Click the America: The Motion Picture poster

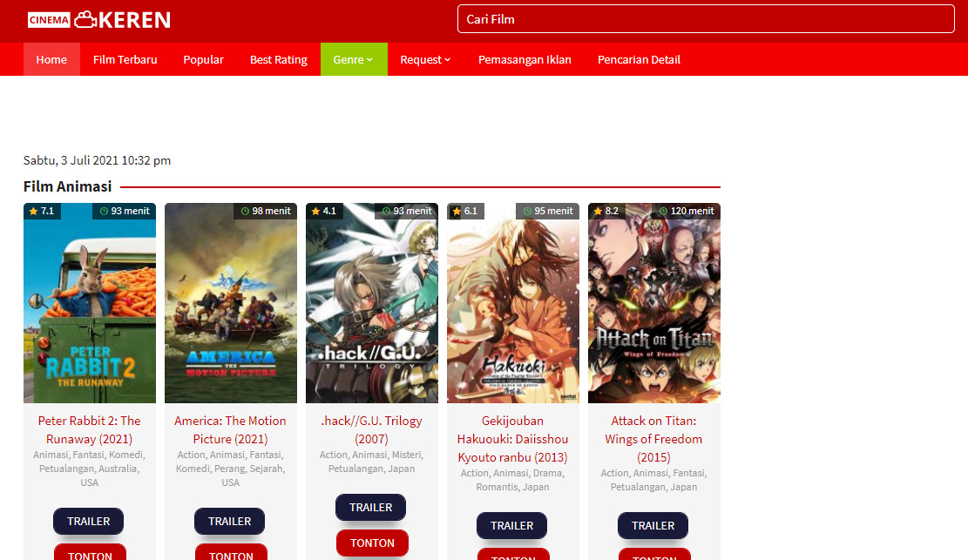point(230,303)
